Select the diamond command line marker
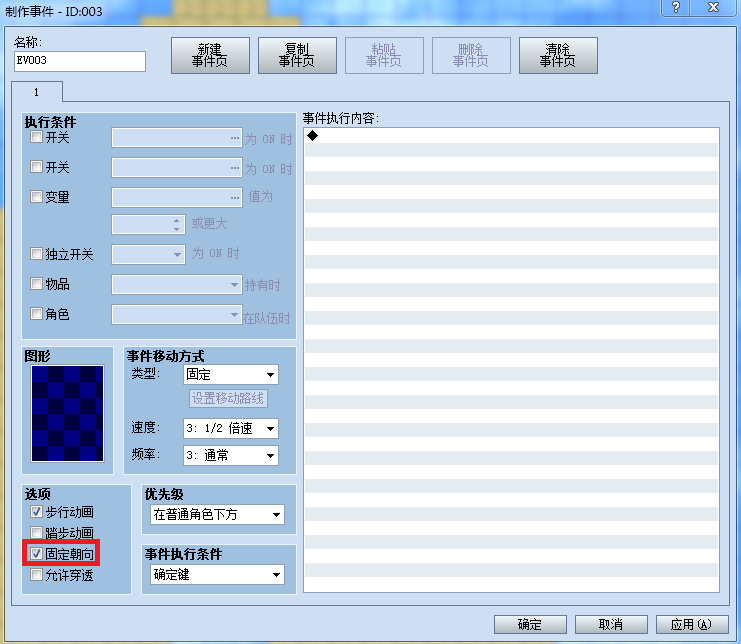The height and width of the screenshot is (644, 741). point(312,136)
